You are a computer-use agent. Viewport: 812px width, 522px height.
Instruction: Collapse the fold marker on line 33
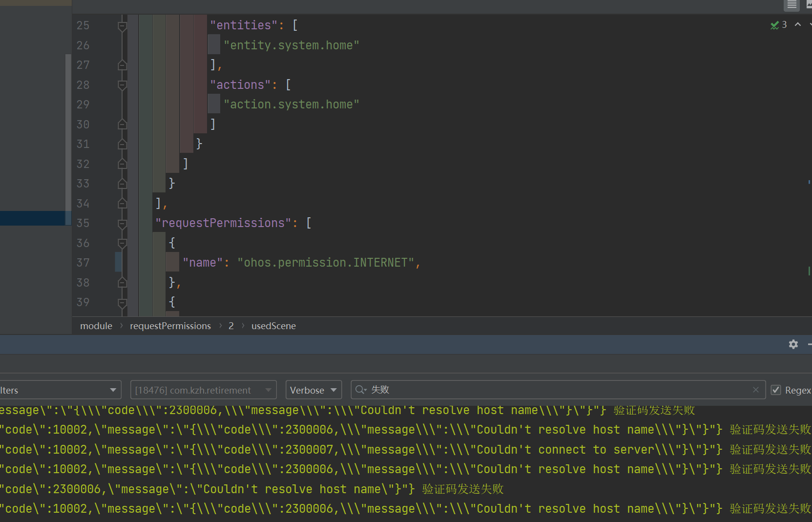pos(123,184)
